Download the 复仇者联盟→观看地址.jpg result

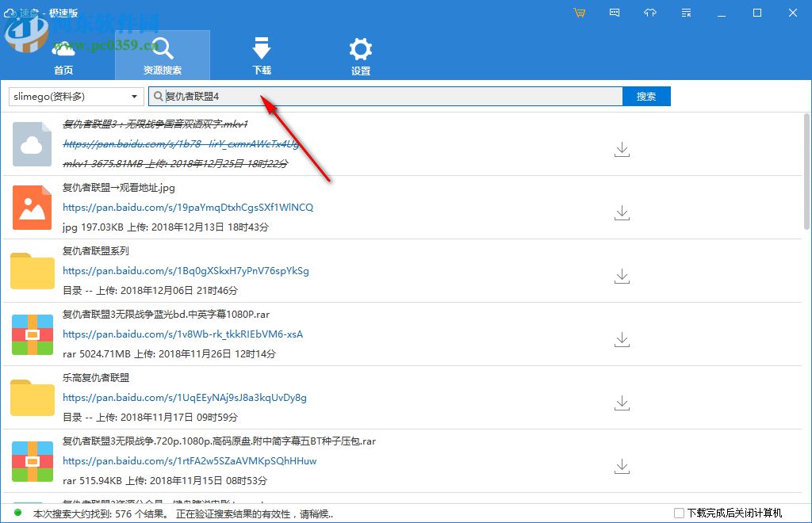[622, 213]
